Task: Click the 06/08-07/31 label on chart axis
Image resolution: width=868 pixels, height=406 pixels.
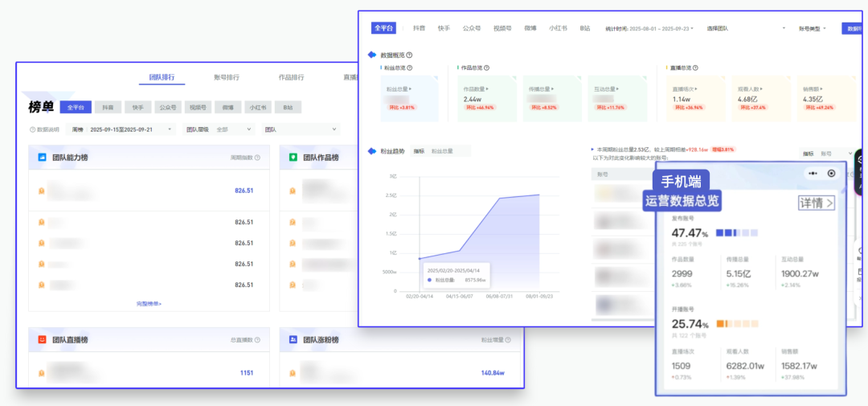Action: (x=499, y=297)
